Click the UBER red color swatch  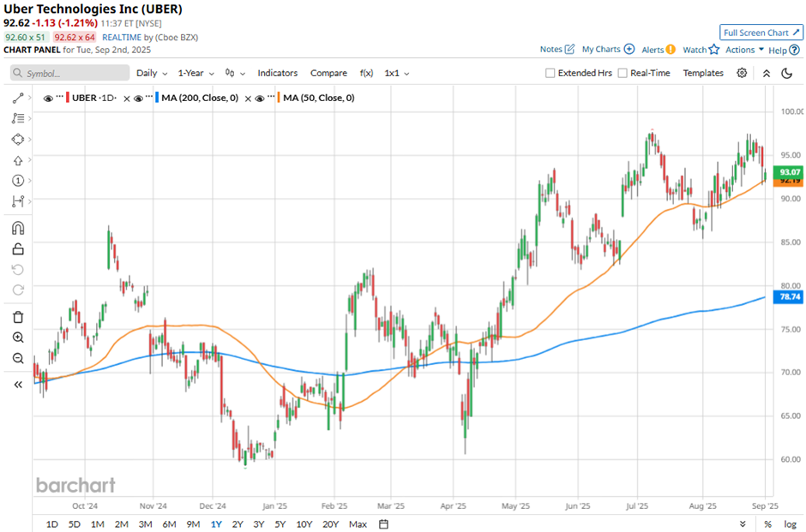pyautogui.click(x=68, y=98)
